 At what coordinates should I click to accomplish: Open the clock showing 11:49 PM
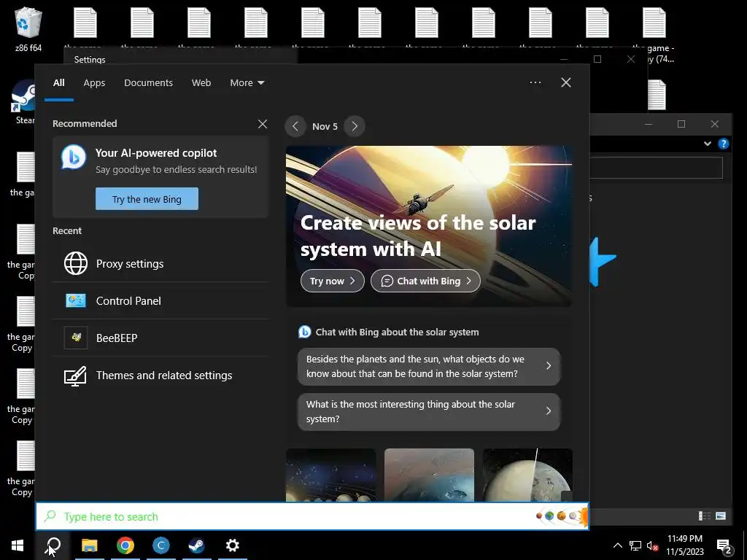pos(684,545)
